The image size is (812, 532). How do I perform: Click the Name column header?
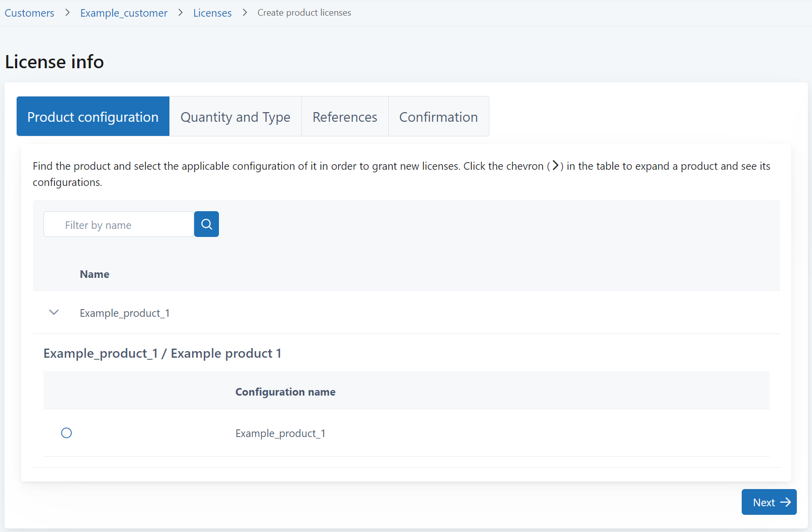click(x=95, y=274)
